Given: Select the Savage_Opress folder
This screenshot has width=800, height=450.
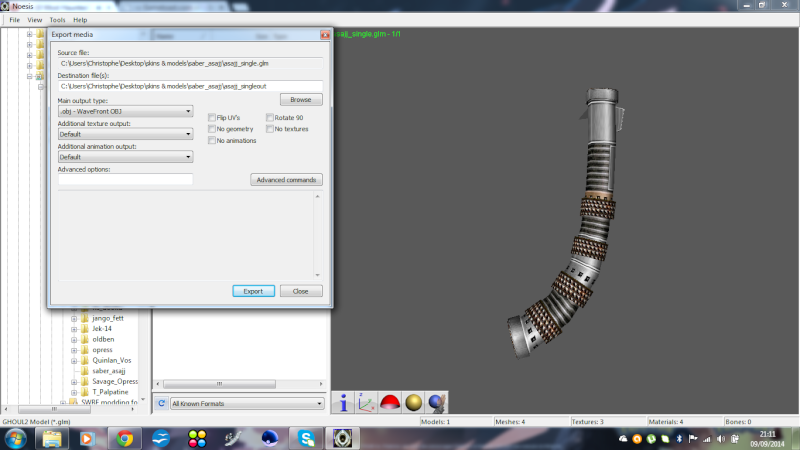Looking at the screenshot, I should 115,382.
